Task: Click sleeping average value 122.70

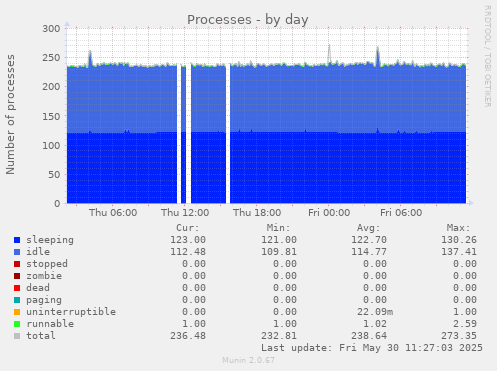Action: click(x=369, y=240)
